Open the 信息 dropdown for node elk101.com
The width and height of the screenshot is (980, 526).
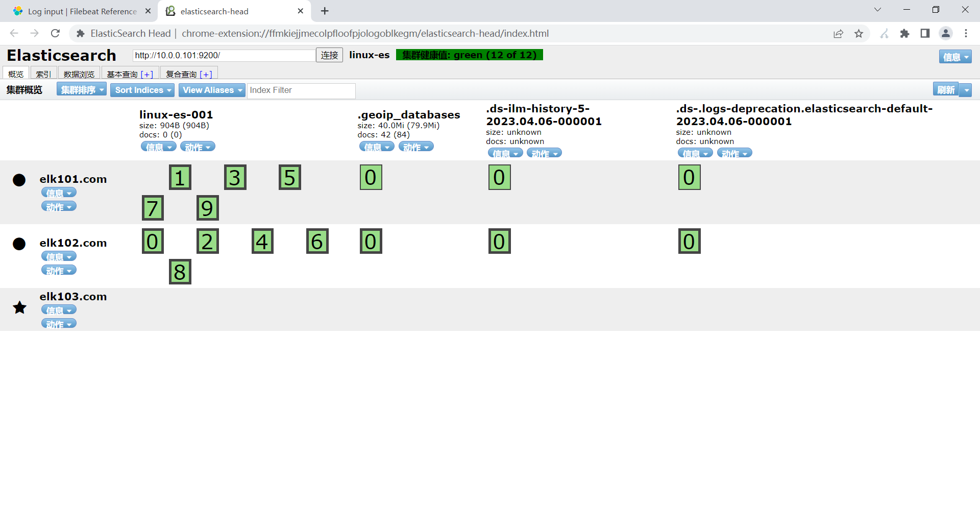click(x=59, y=193)
